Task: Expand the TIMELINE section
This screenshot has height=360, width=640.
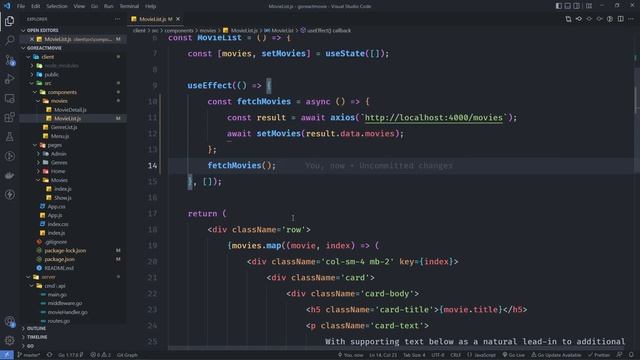Action: coord(72,337)
